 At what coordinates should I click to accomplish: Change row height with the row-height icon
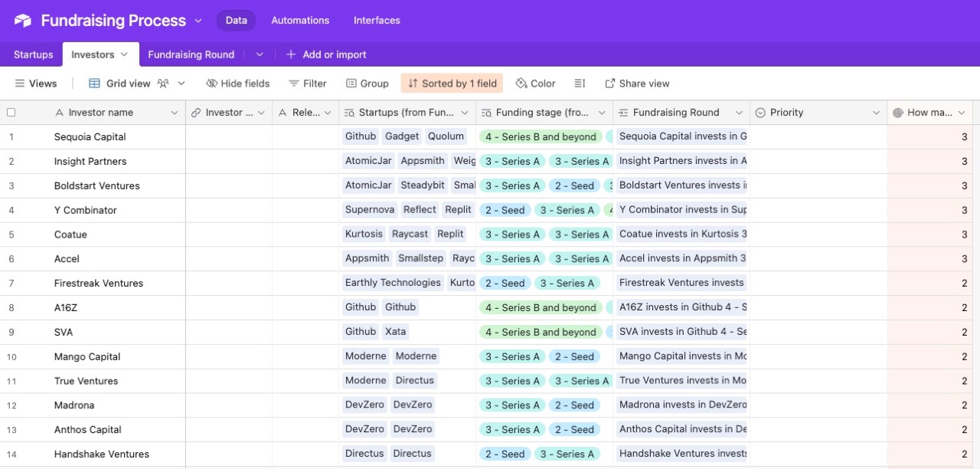580,84
